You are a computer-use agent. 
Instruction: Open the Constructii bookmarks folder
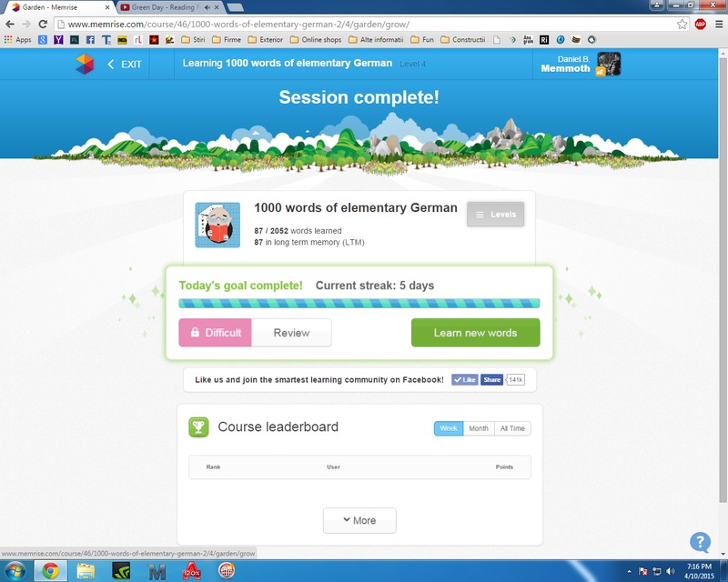click(463, 39)
